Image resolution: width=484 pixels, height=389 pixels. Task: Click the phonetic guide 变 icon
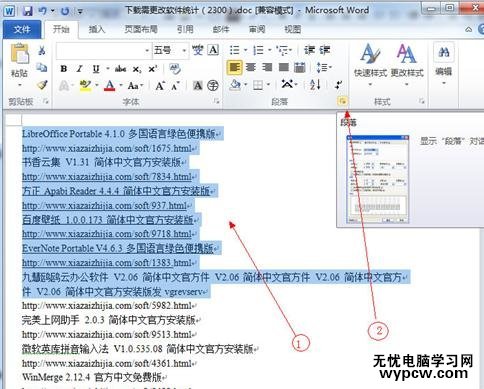point(197,50)
